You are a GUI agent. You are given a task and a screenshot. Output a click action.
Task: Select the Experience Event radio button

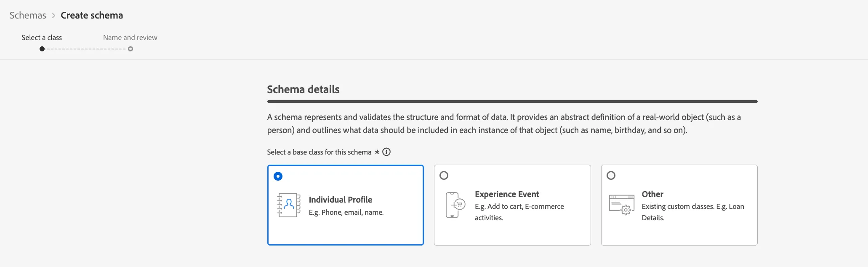[x=444, y=175]
